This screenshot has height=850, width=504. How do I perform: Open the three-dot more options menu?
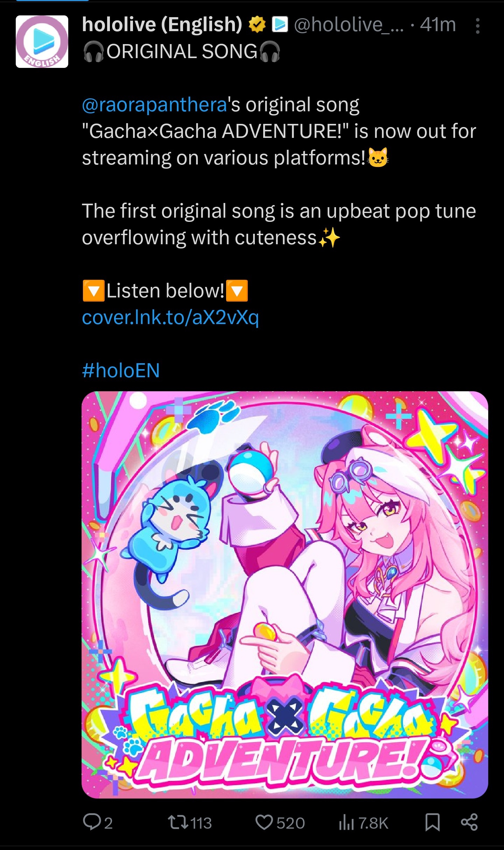[x=477, y=26]
